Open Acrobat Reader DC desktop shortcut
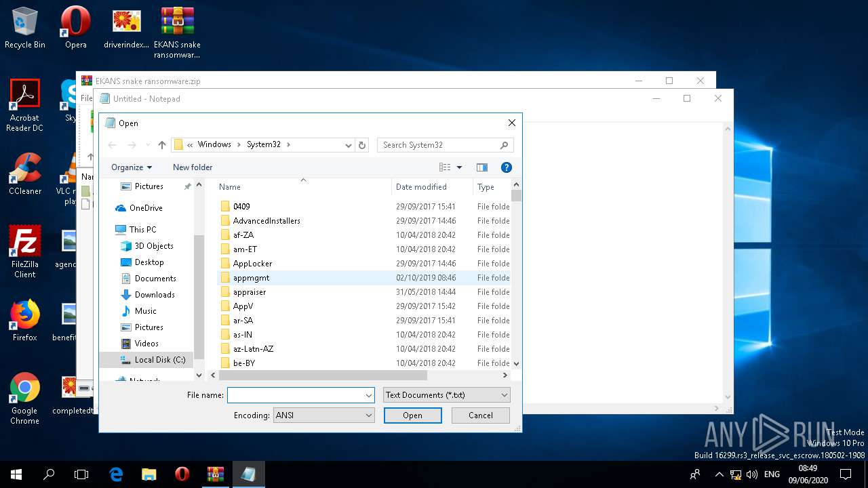The width and height of the screenshot is (868, 488). point(24,106)
